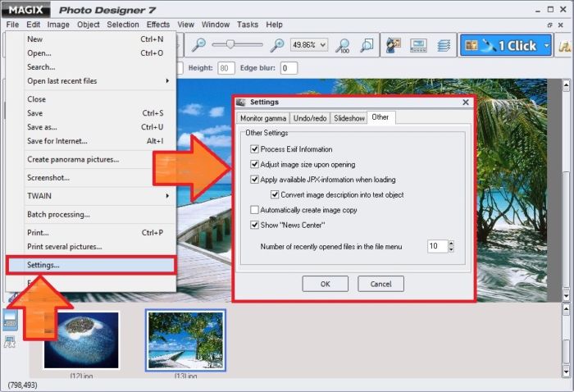Switch to the Undo/redo tab
Image resolution: width=574 pixels, height=392 pixels.
(x=310, y=119)
